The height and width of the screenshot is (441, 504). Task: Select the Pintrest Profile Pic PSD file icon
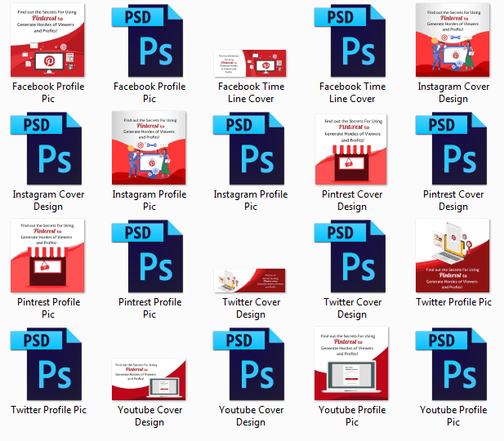click(x=148, y=256)
